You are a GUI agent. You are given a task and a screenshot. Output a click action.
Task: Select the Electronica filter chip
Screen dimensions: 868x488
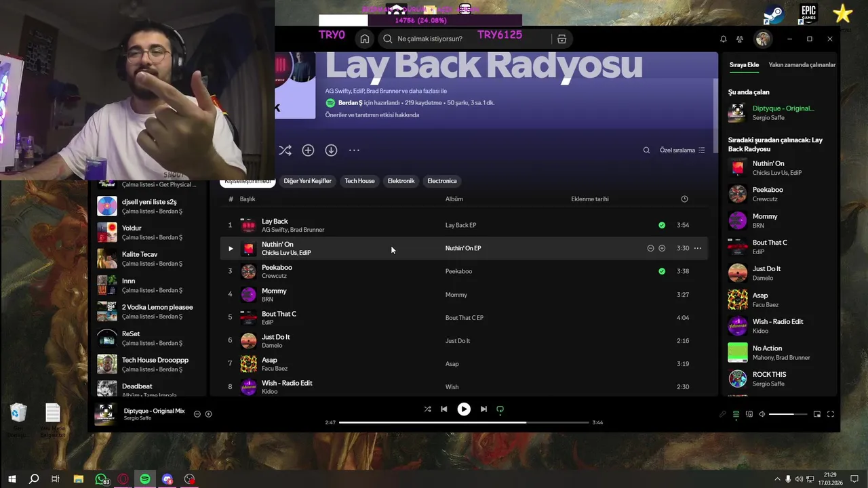click(442, 181)
